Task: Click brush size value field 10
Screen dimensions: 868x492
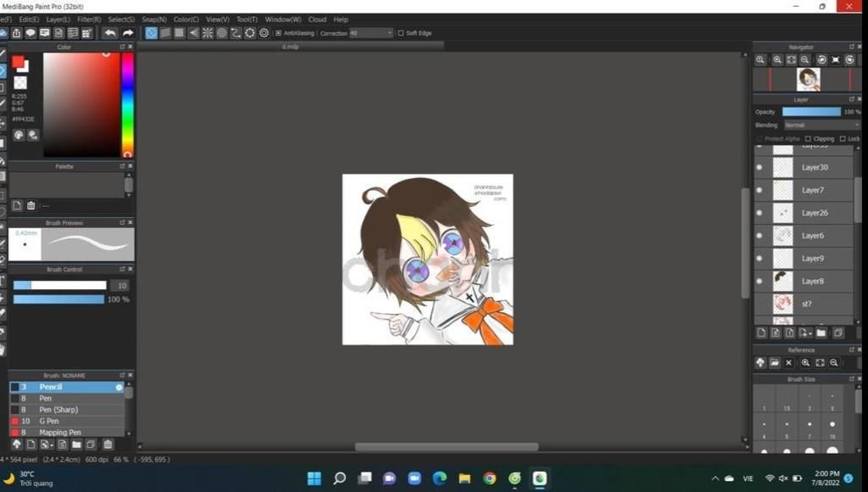Action: (x=120, y=285)
